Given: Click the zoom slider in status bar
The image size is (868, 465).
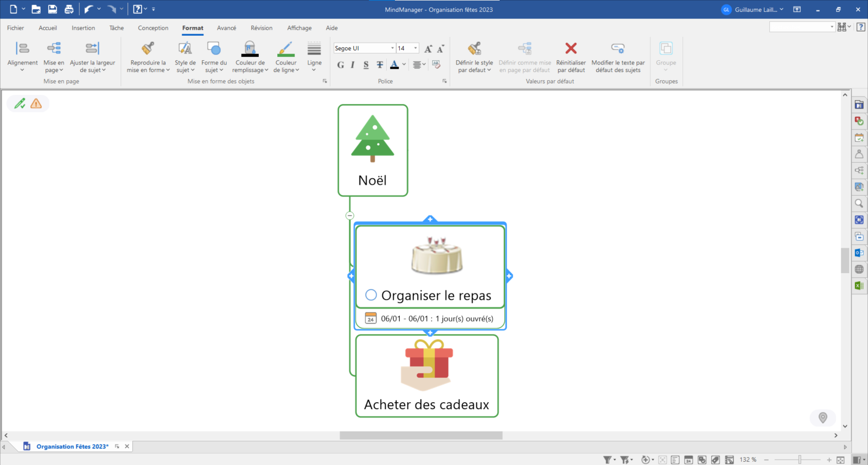Looking at the screenshot, I should [800, 460].
